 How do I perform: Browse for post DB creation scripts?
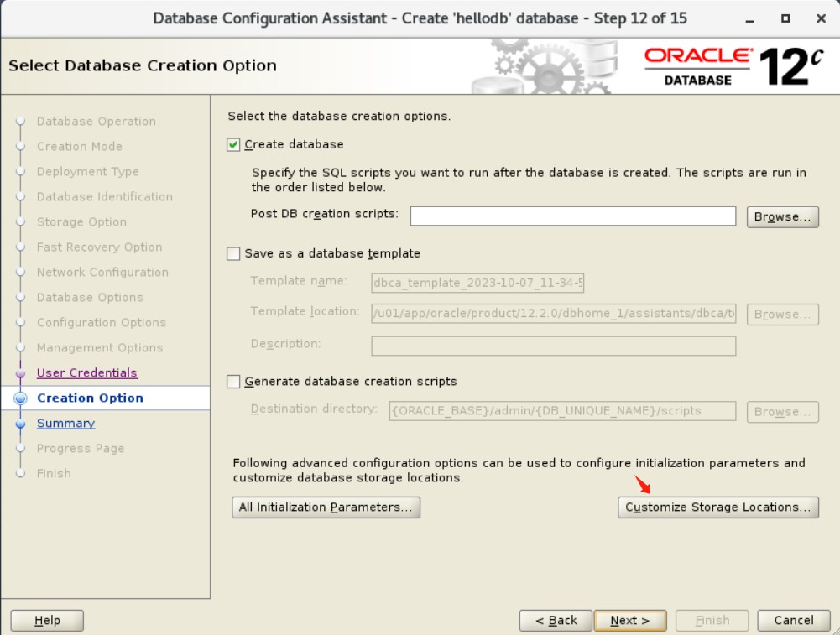(x=783, y=217)
